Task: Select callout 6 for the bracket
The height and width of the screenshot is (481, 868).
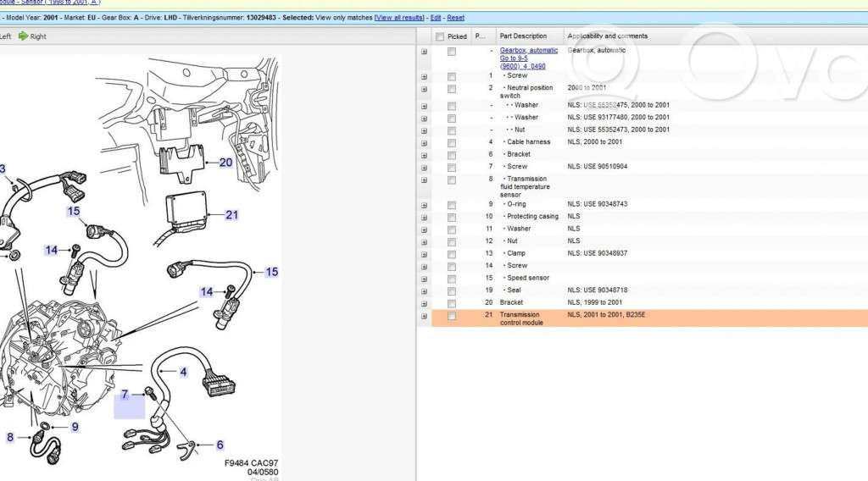Action: [220, 445]
